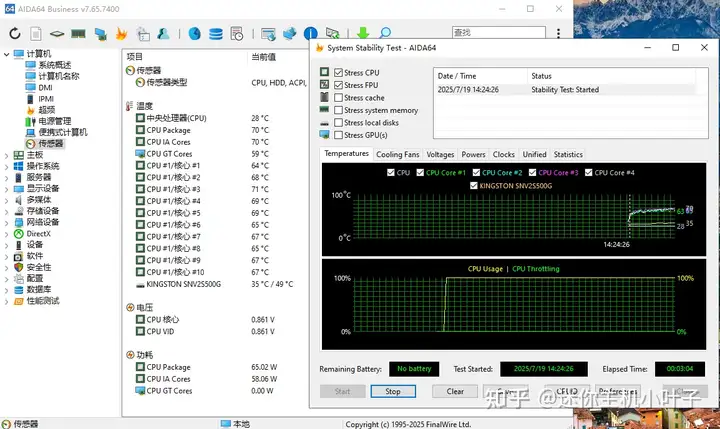Open the three-dot menu in AIDA64 toolbar
Screen dimensions: 720x429
pos(558,33)
